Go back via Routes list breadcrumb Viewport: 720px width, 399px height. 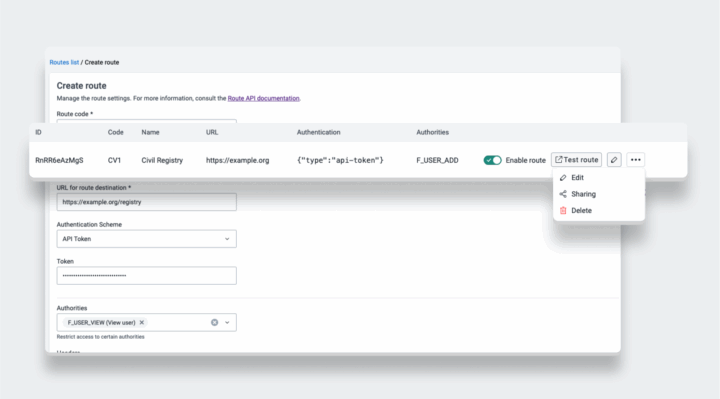pos(64,62)
